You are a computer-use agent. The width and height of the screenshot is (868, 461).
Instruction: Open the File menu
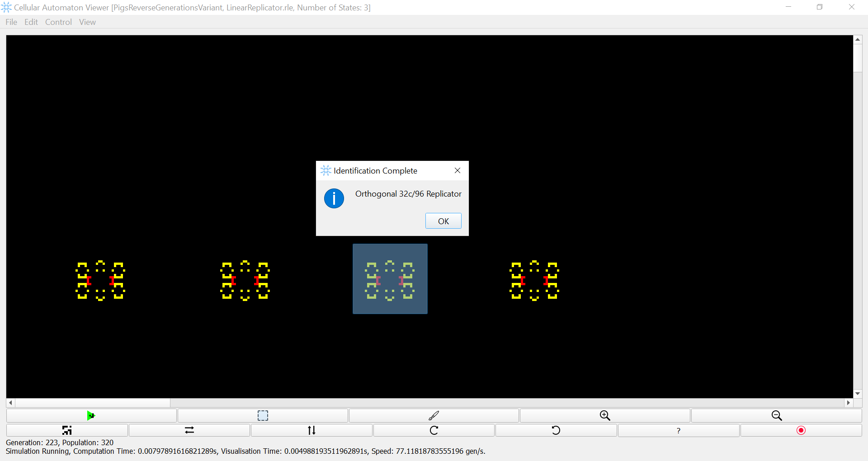point(11,22)
